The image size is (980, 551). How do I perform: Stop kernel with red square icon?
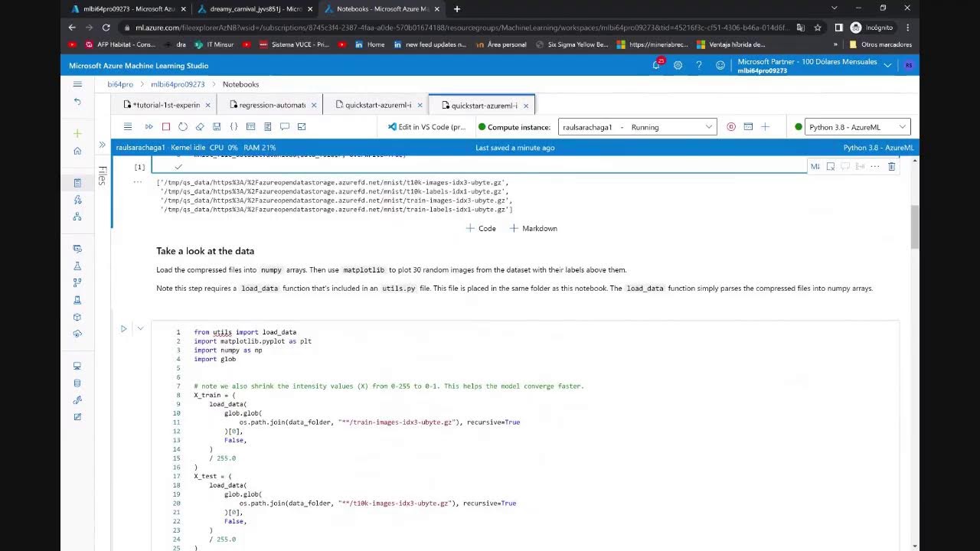coord(166,127)
